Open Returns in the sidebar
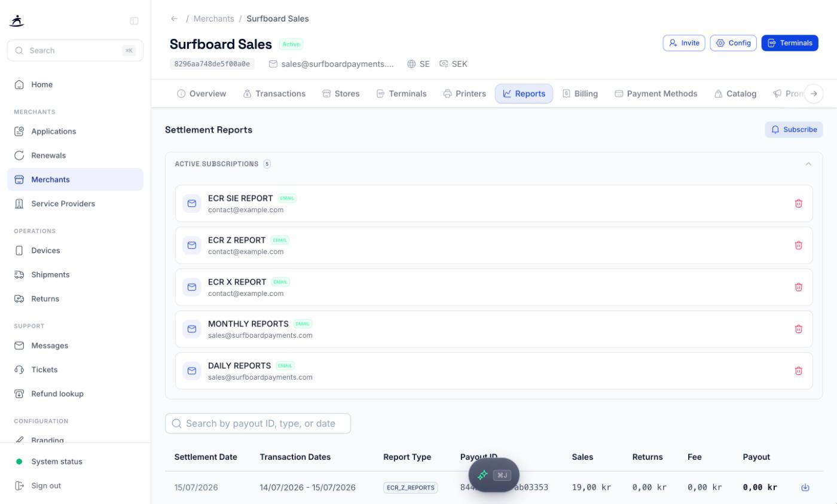The width and height of the screenshot is (837, 504). 75,299
